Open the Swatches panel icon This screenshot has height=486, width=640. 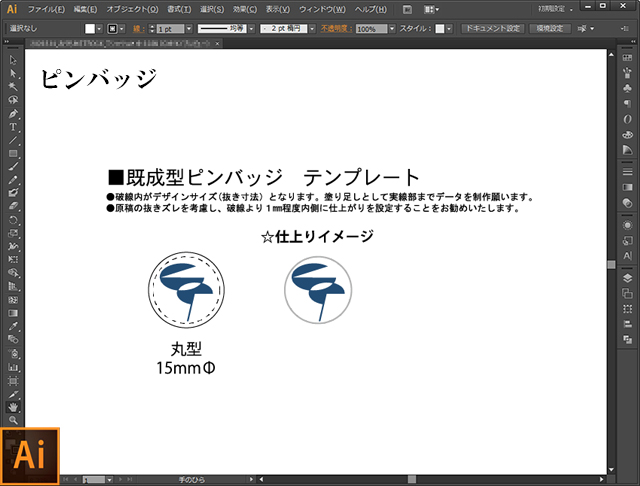(627, 58)
